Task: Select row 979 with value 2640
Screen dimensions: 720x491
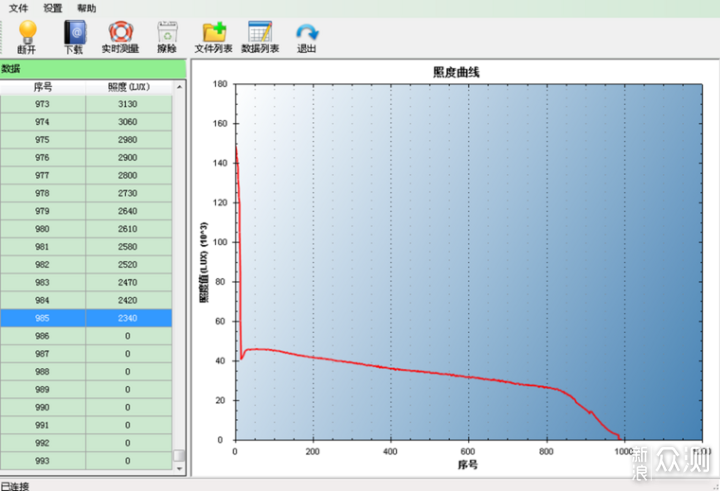Action: 86,211
